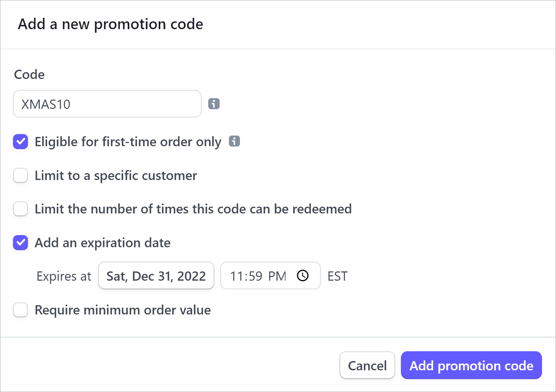
Task: Click the Add a new promotion code heading
Action: click(110, 24)
